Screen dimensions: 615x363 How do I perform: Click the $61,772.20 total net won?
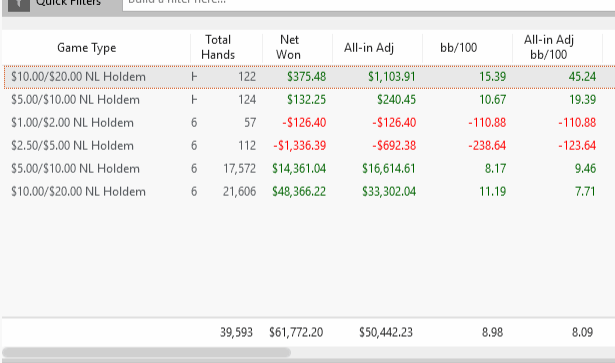(x=296, y=332)
